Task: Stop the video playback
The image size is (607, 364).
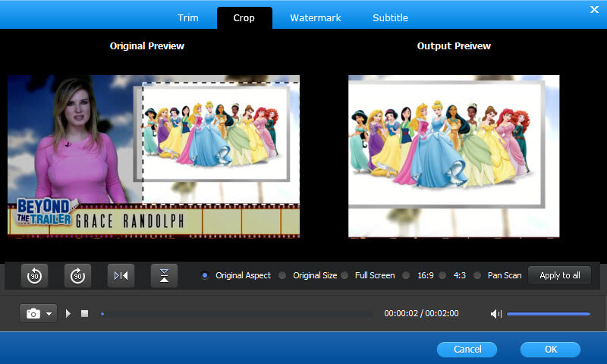Action: (x=84, y=313)
